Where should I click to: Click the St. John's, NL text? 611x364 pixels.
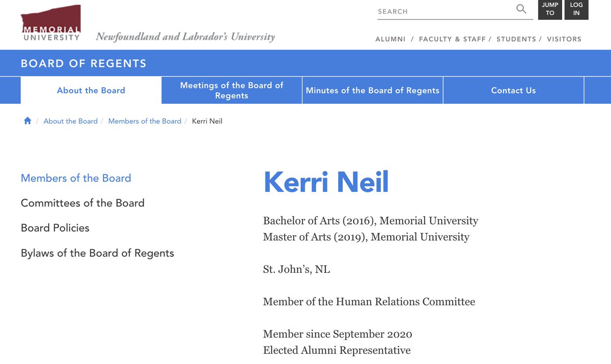(x=296, y=269)
